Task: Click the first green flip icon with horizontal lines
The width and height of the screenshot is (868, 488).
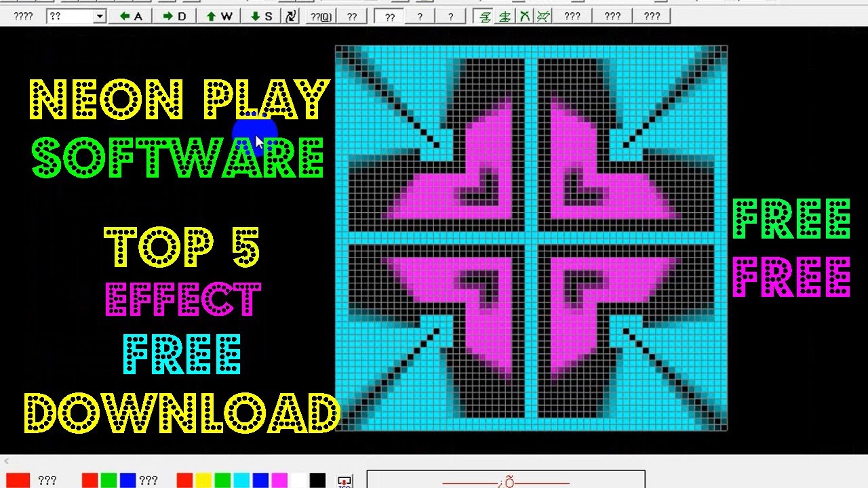Action: [485, 17]
